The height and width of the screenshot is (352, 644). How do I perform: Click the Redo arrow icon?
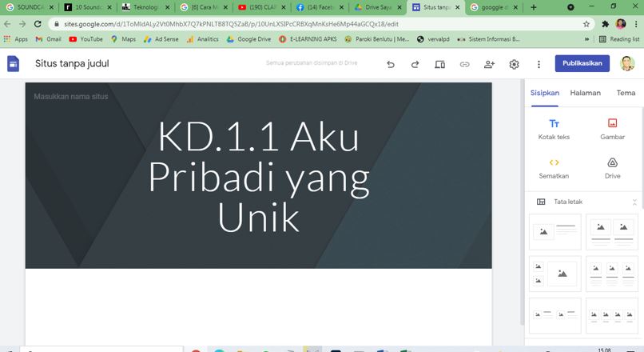[415, 64]
